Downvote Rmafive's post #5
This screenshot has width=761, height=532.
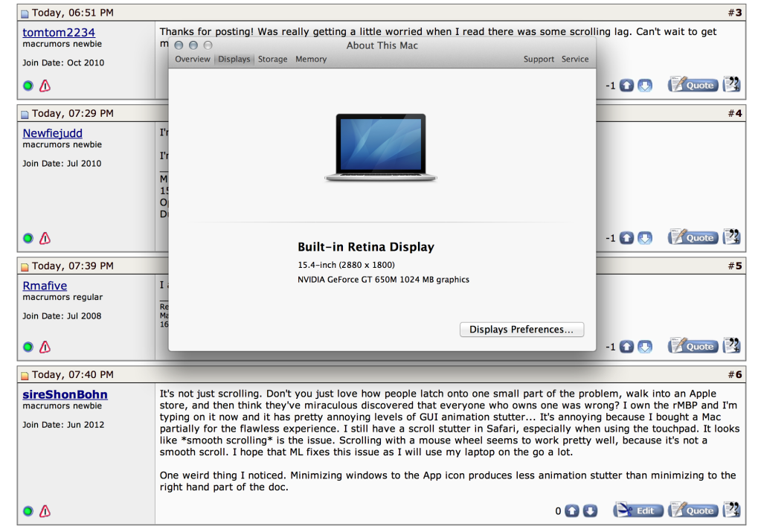644,347
